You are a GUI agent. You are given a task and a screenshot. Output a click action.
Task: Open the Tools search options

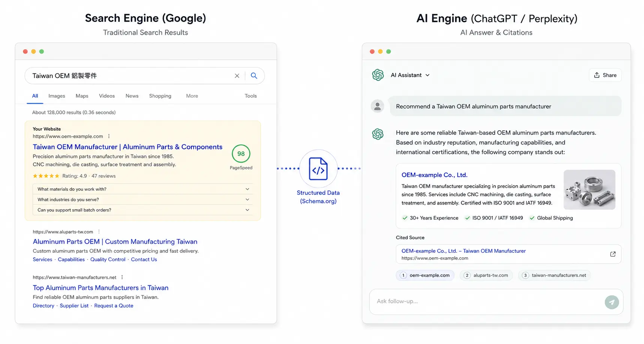(x=251, y=96)
